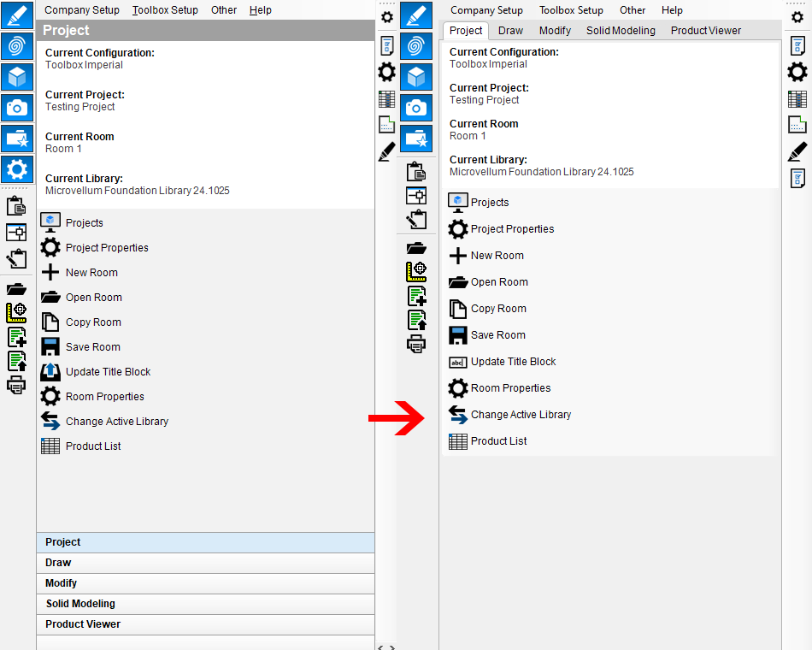This screenshot has width=812, height=650.
Task: Open Company Setup menu above the gray Project header
Action: click(82, 10)
